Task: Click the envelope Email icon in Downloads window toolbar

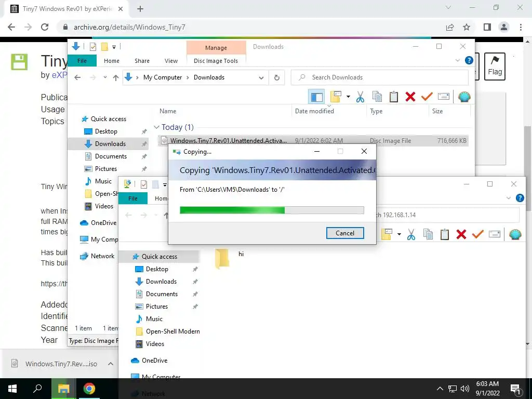Action: tap(444, 97)
